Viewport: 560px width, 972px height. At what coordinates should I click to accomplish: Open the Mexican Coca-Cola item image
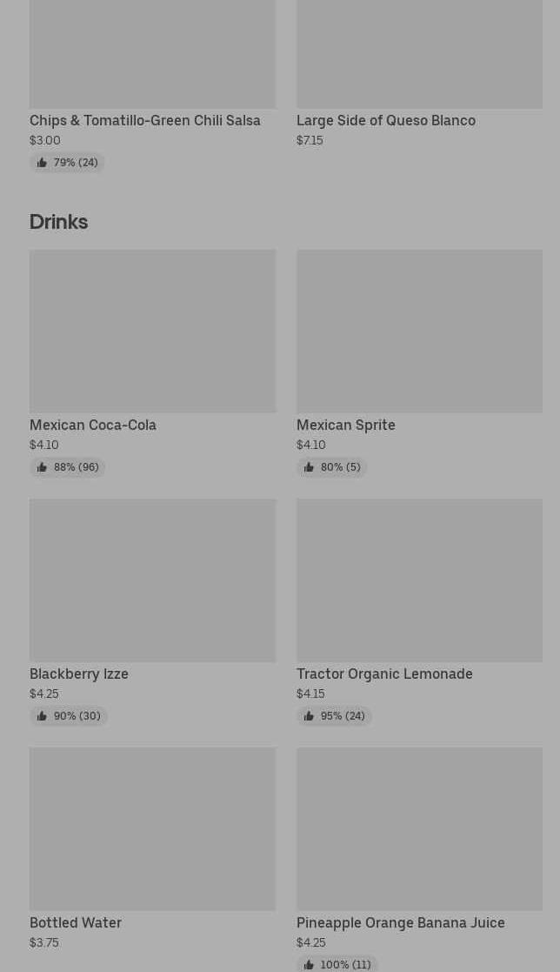coord(152,331)
